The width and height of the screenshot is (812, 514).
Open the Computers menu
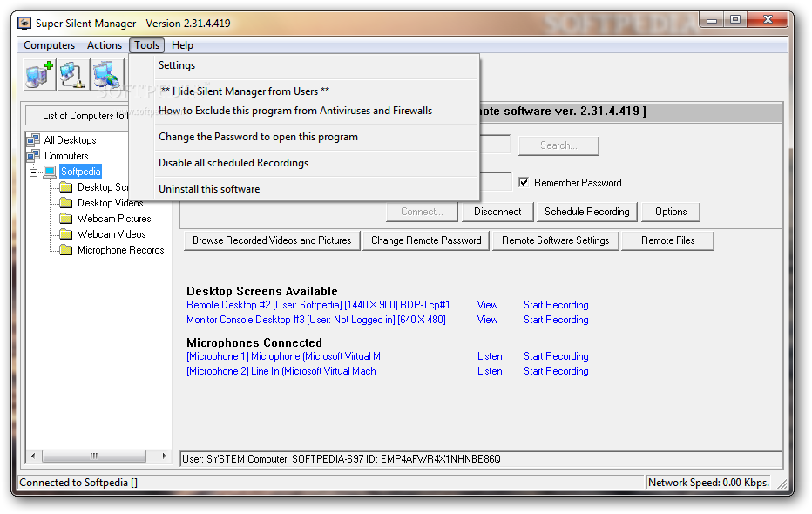point(49,45)
